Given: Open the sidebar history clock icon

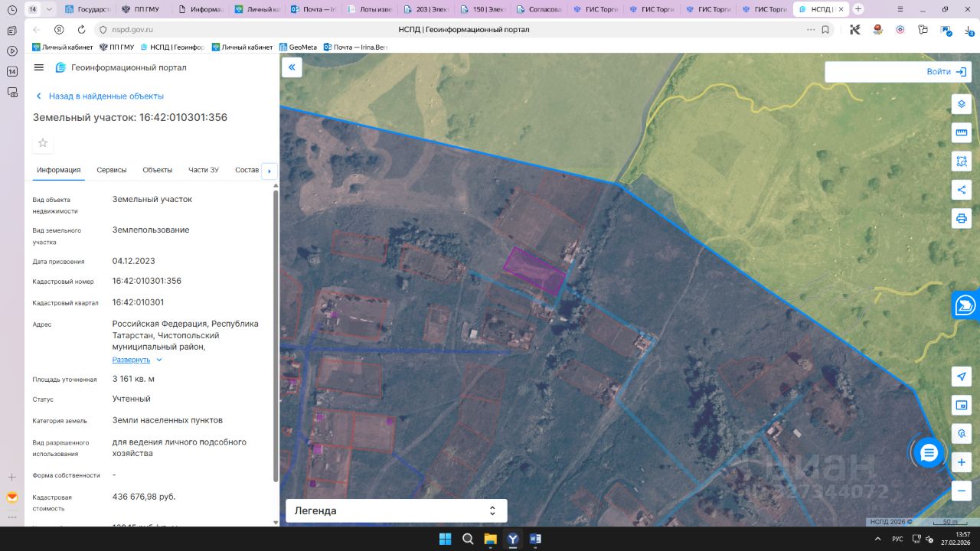Looking at the screenshot, I should 11,9.
